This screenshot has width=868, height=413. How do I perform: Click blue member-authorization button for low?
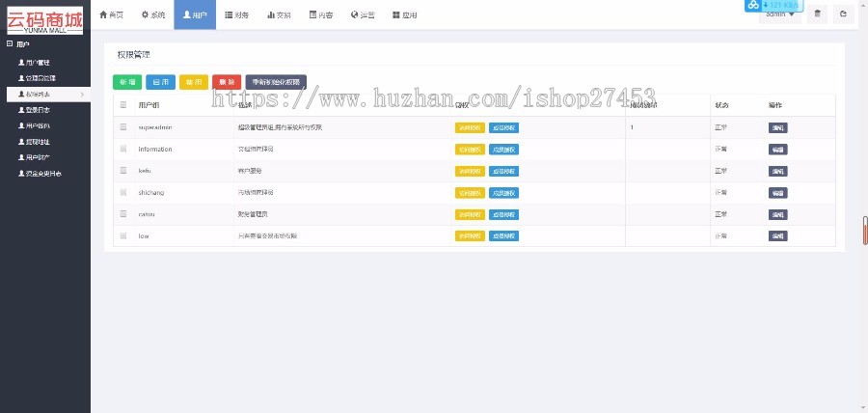[x=503, y=235]
